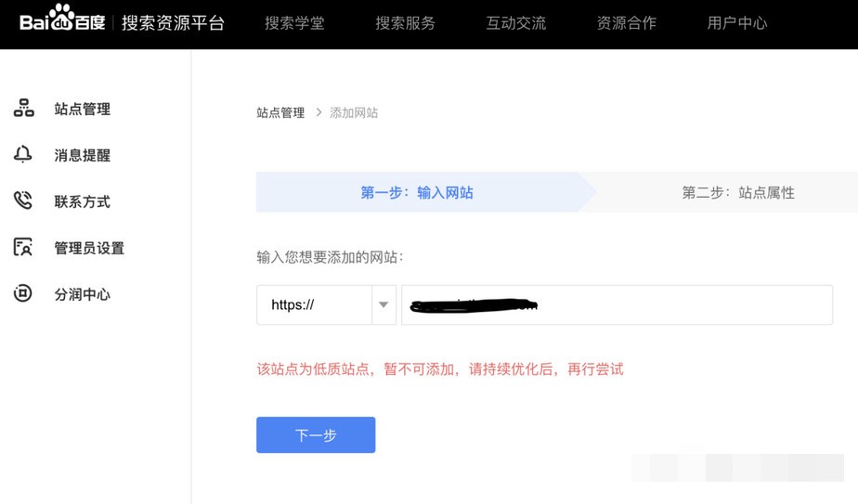The width and height of the screenshot is (858, 504).
Task: Click the bell icon for message alerts
Action: [x=23, y=154]
